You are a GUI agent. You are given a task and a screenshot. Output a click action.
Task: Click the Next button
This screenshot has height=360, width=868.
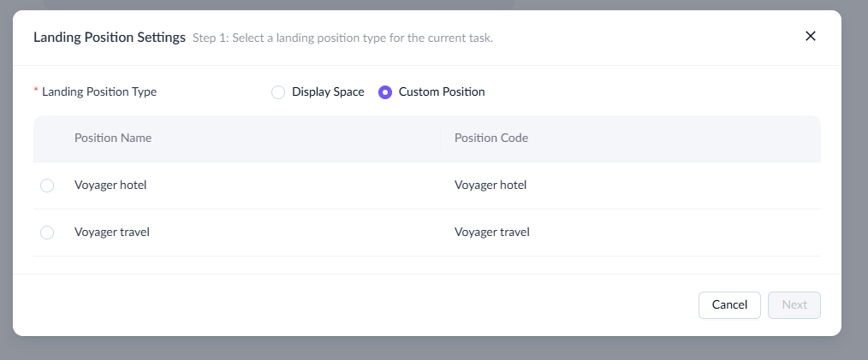point(794,305)
